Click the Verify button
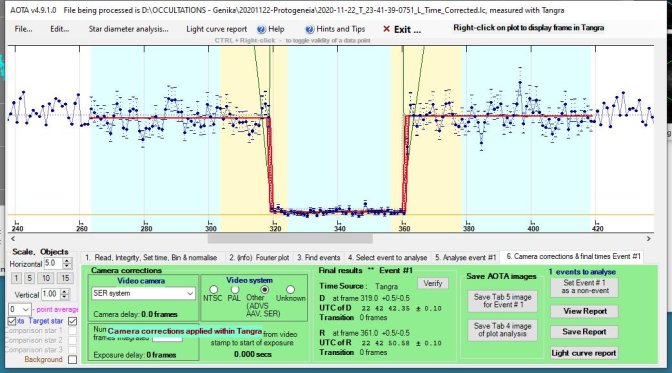Screen dimensions: 672x373 pyautogui.click(x=432, y=283)
